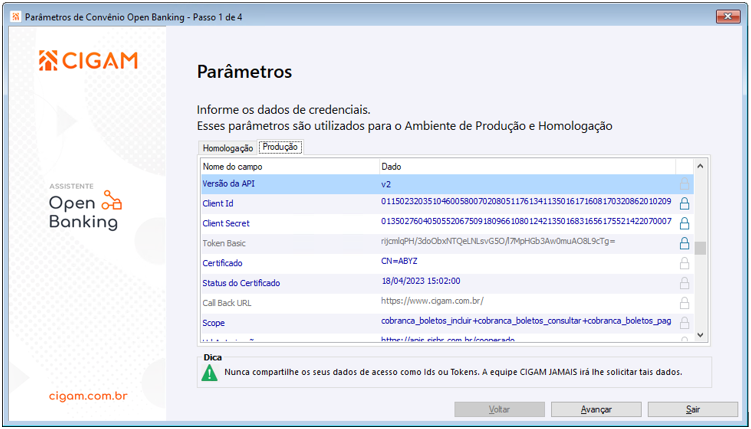Viewport: 751px width, 429px height.
Task: Select the 'Token Basic' field name
Action: [x=224, y=244]
